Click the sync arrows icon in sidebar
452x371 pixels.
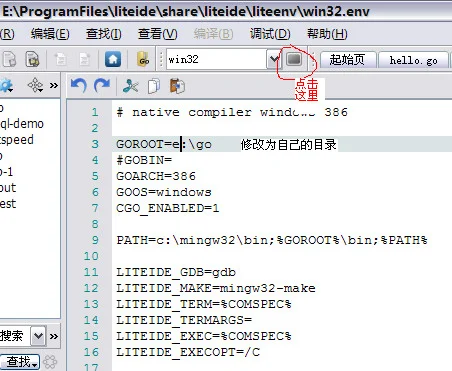click(35, 86)
